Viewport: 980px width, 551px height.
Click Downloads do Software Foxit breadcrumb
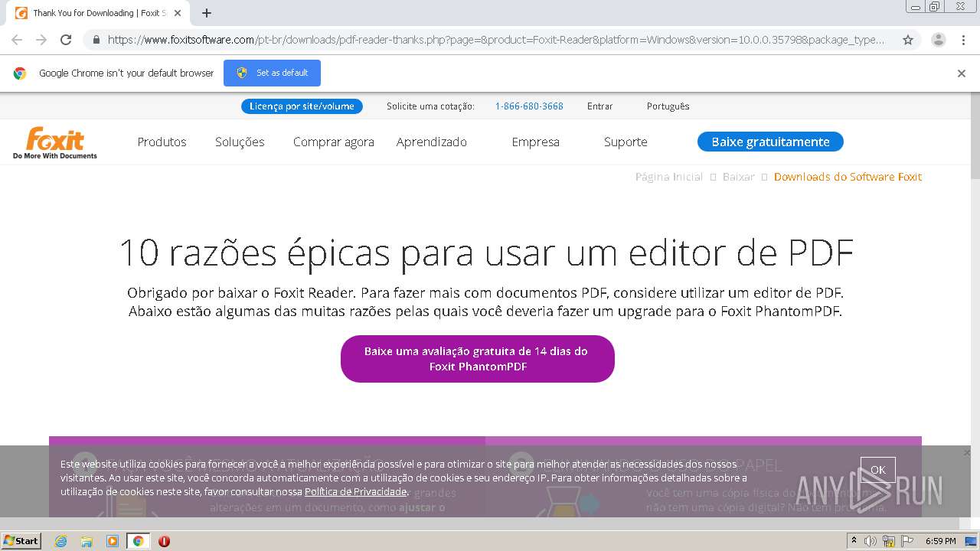pos(848,177)
